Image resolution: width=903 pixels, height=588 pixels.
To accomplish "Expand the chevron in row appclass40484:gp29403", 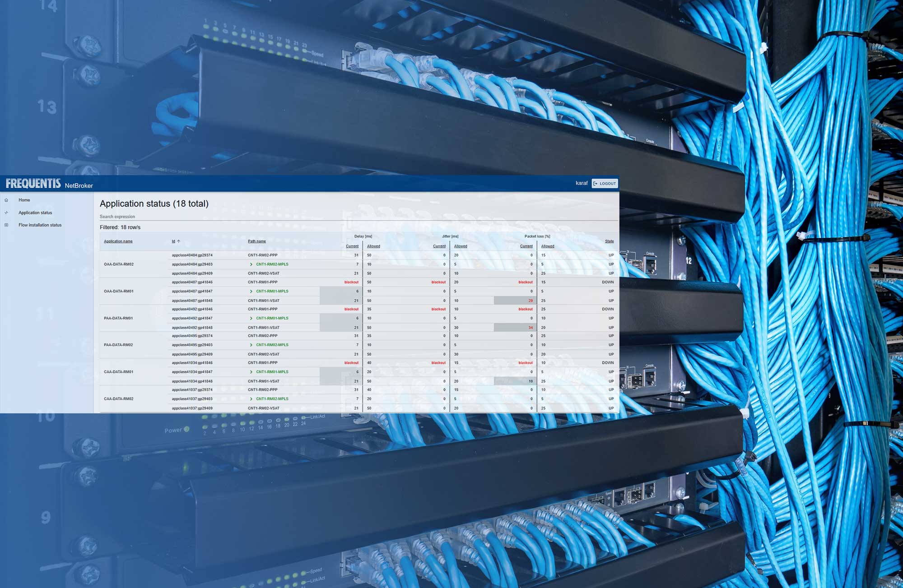I will pyautogui.click(x=251, y=264).
